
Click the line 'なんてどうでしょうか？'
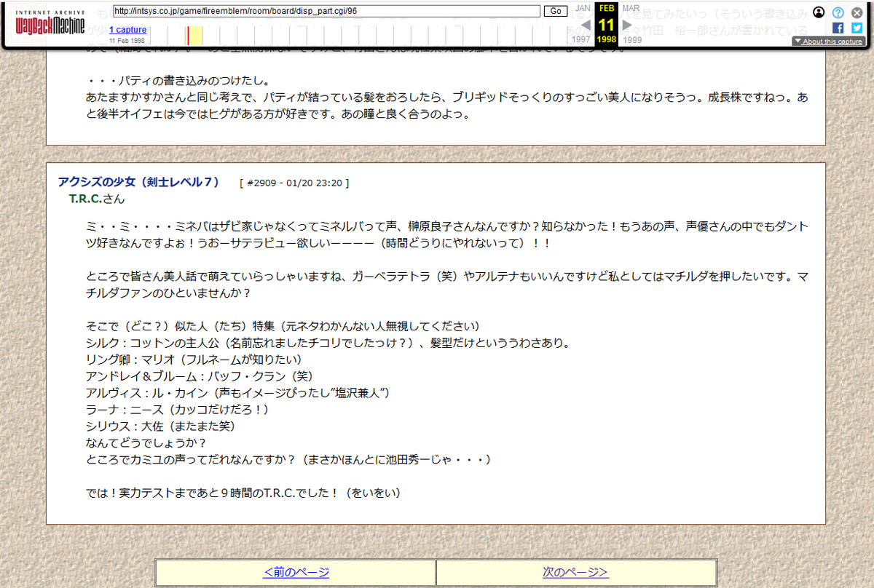point(146,443)
